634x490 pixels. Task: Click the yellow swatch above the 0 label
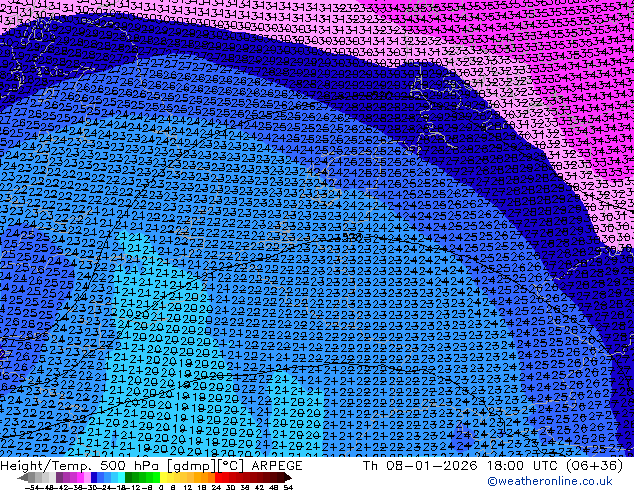[163, 477]
